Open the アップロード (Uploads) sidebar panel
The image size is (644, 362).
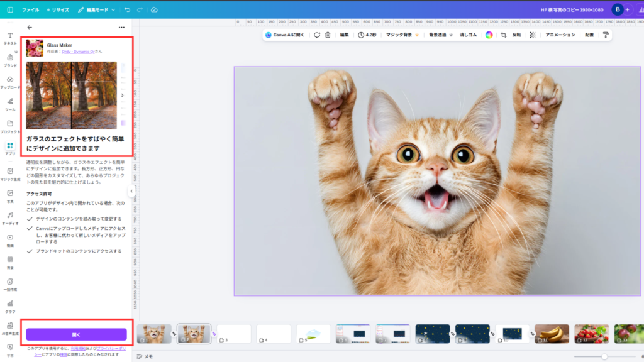click(x=10, y=82)
